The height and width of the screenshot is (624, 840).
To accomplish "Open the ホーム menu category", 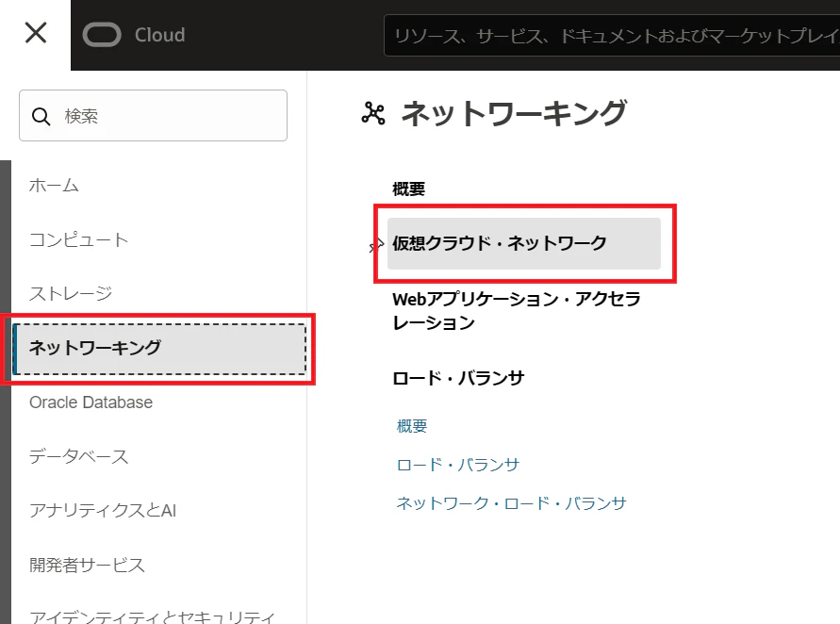I will click(x=54, y=186).
